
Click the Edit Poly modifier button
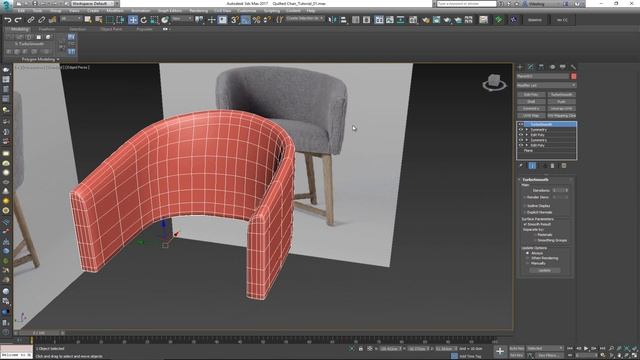point(531,95)
